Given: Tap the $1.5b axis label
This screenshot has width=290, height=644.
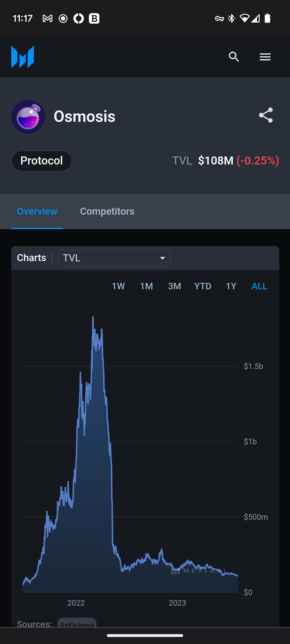Looking at the screenshot, I should (253, 366).
